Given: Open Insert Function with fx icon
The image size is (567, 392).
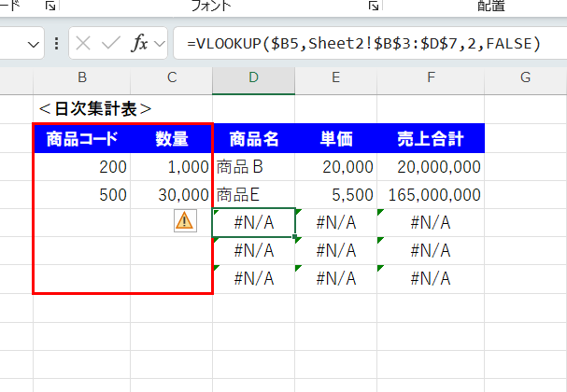Looking at the screenshot, I should point(139,44).
